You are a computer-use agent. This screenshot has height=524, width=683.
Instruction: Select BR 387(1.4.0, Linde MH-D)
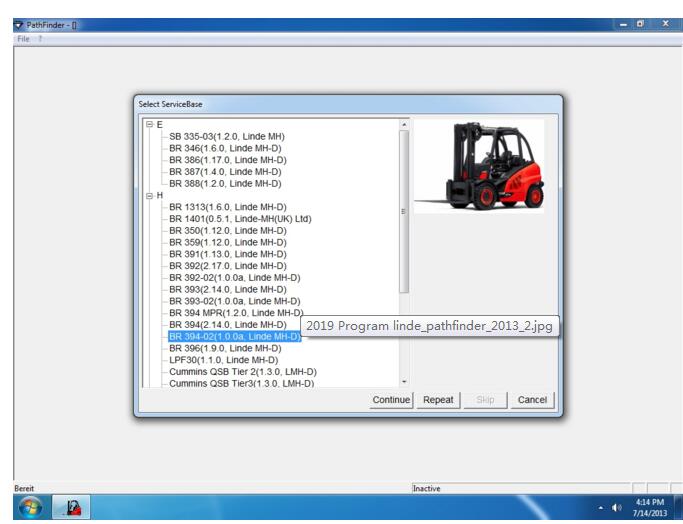(x=225, y=172)
